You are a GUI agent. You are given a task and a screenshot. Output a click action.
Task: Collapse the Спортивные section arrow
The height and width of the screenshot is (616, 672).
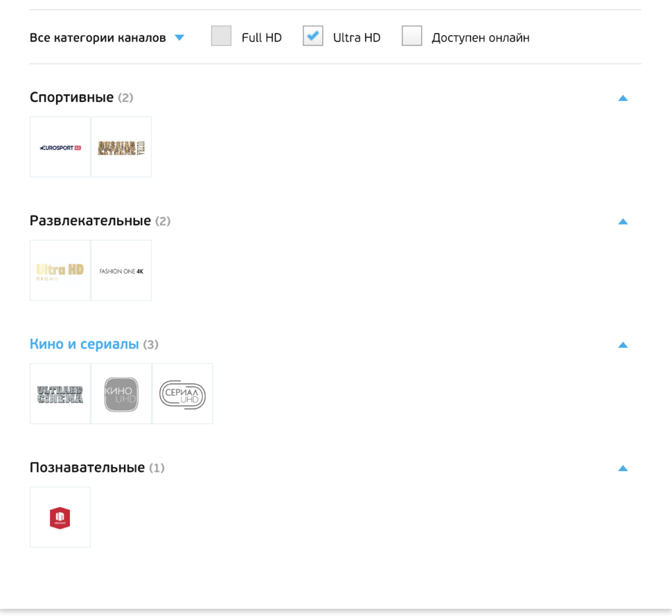pos(623,98)
